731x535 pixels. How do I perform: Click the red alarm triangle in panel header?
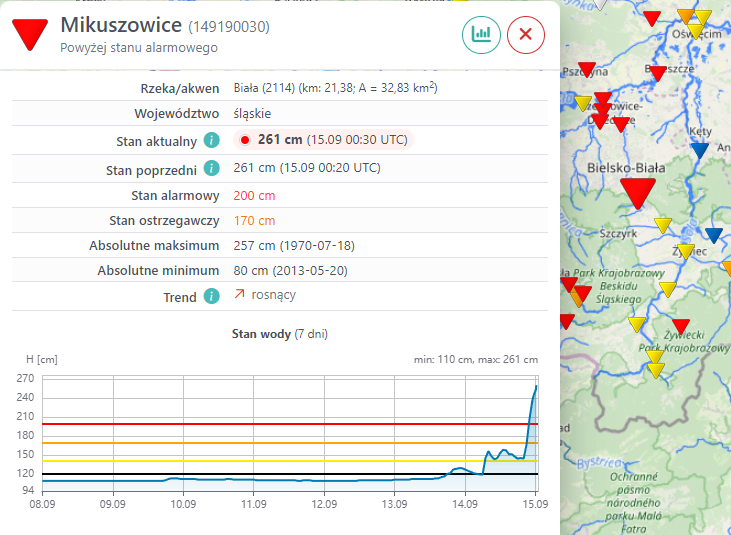30,34
